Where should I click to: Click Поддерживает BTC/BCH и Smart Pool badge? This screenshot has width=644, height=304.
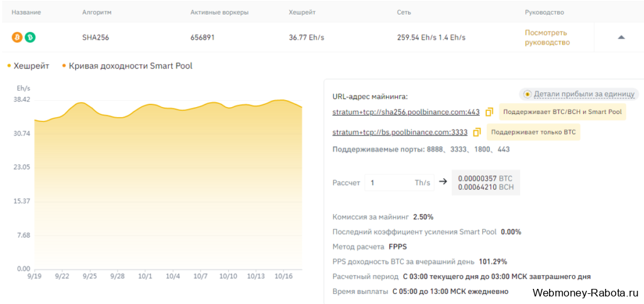[x=562, y=112]
